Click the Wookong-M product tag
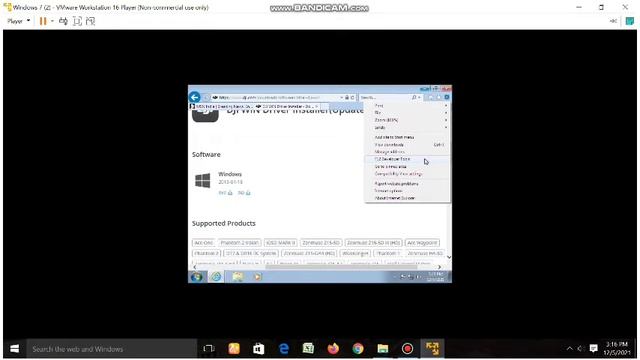 pos(355,253)
